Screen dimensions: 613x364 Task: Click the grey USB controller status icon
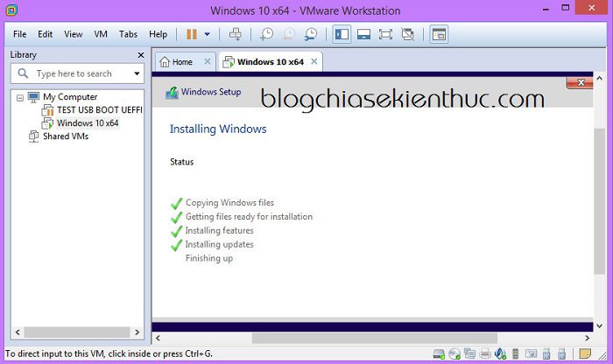coord(515,353)
